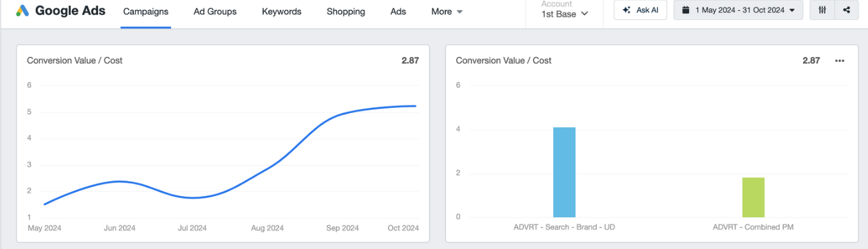This screenshot has width=868, height=249.
Task: Click the 2.87 total on the line chart
Action: [410, 61]
